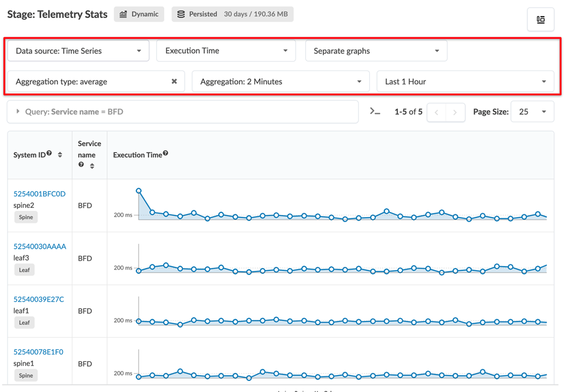Clear the Aggregation type average selection
Image resolution: width=568 pixels, height=392 pixels.
(x=174, y=82)
